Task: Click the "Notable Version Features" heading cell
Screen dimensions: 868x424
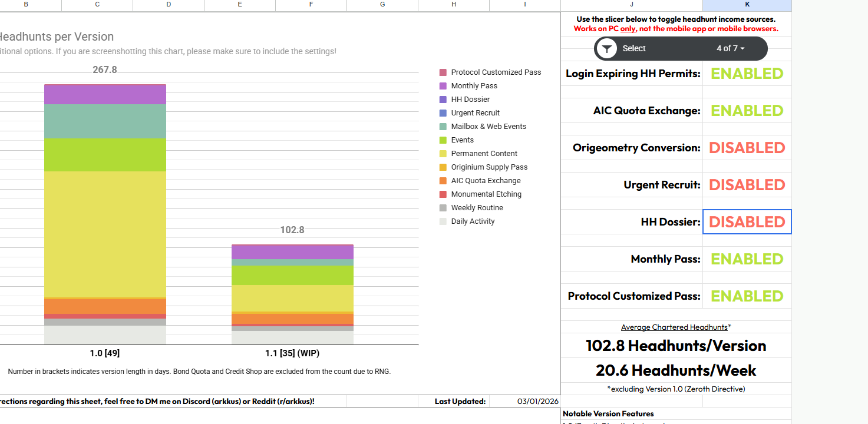Action: tap(608, 413)
